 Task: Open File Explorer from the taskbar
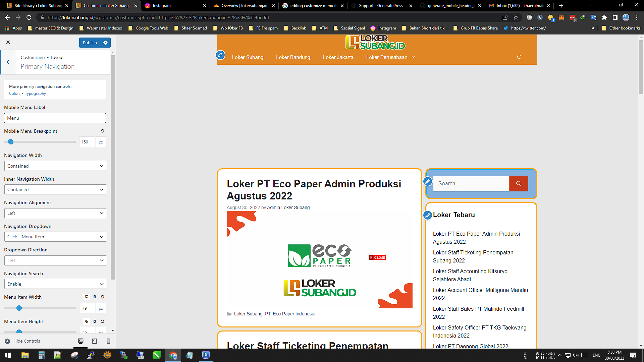(x=25, y=355)
